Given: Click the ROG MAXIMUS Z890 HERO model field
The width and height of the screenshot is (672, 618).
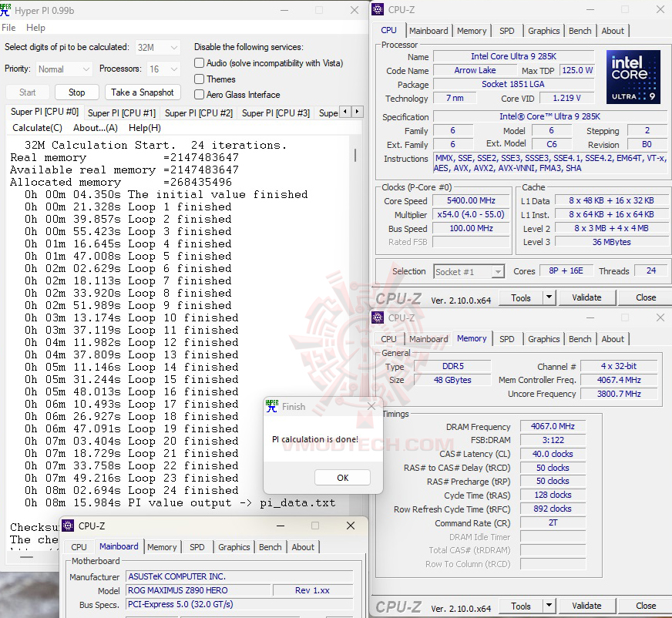Looking at the screenshot, I should (199, 590).
